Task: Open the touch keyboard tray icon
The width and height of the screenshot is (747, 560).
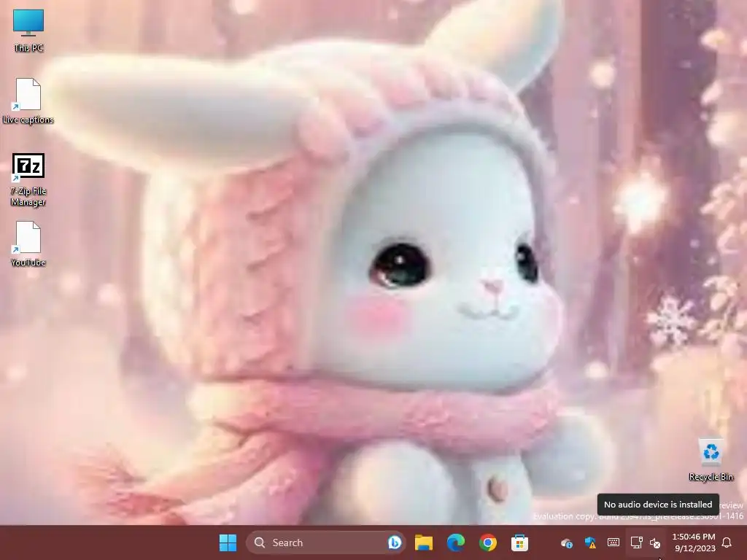Action: click(x=614, y=542)
